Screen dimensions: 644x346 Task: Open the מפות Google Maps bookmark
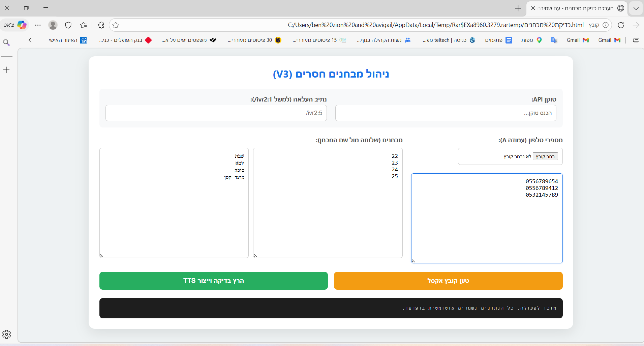tap(531, 40)
